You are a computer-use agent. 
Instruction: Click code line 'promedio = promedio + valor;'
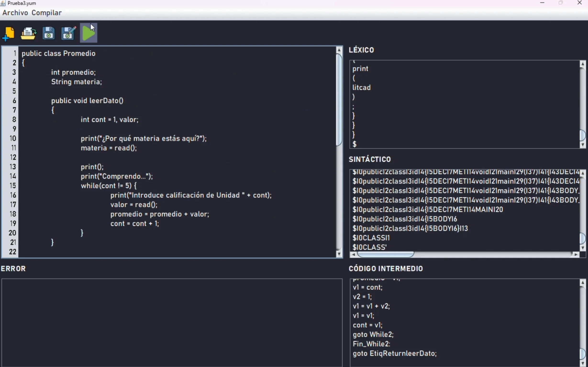pyautogui.click(x=160, y=214)
